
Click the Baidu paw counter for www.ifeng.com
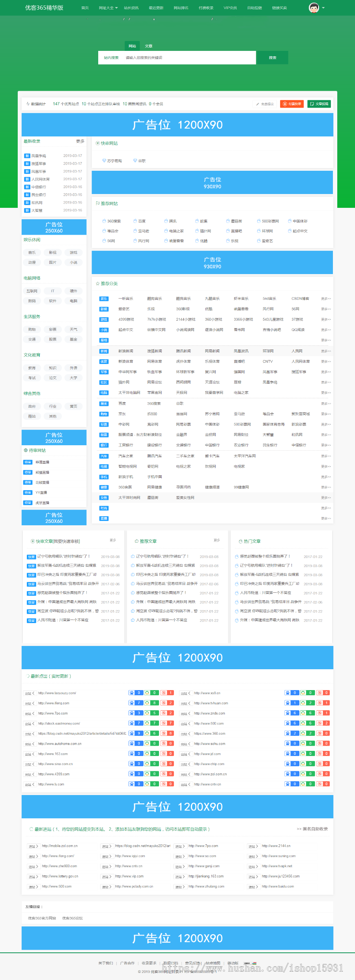(136, 703)
